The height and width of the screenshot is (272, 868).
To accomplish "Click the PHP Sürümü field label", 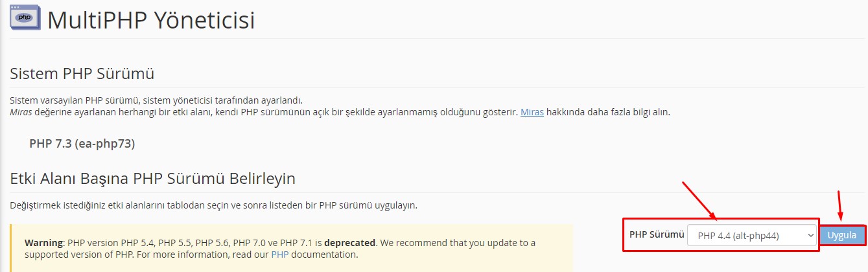I will point(657,234).
